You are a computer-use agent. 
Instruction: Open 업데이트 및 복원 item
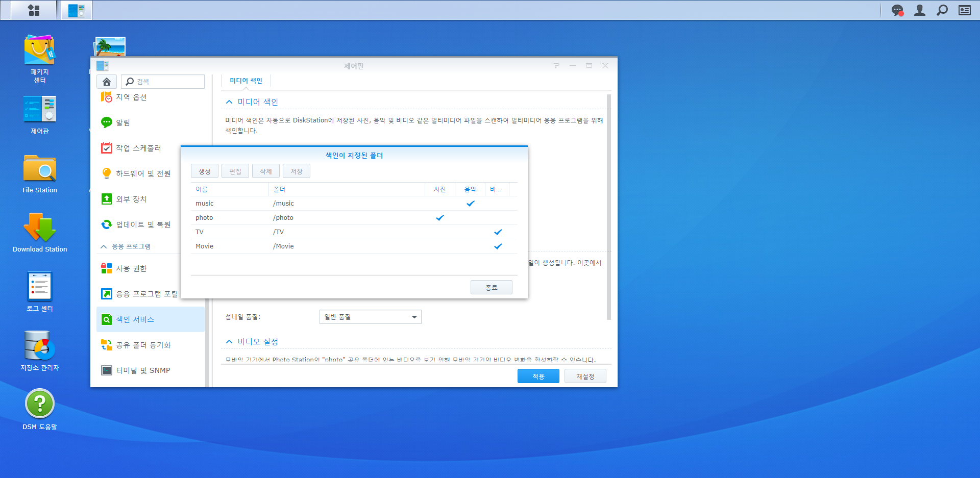point(139,224)
